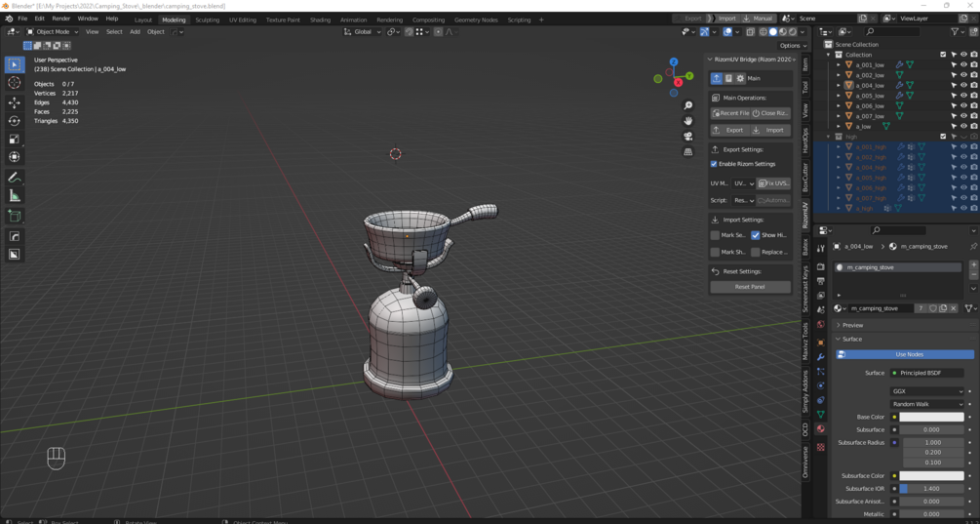Screen dimensions: 980x524
Task: Activate the Cursor tool
Action: coord(14,83)
